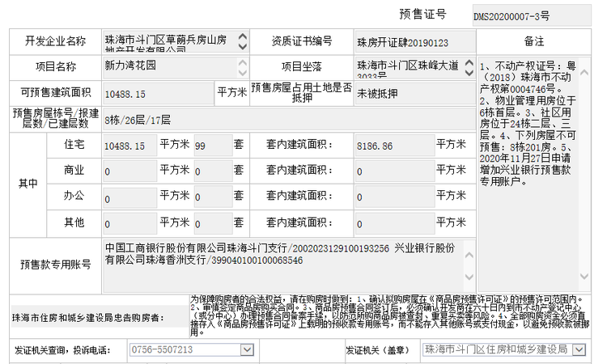The image size is (607, 364).
Task: Click residential unit count field 99
Action: [x=213, y=146]
